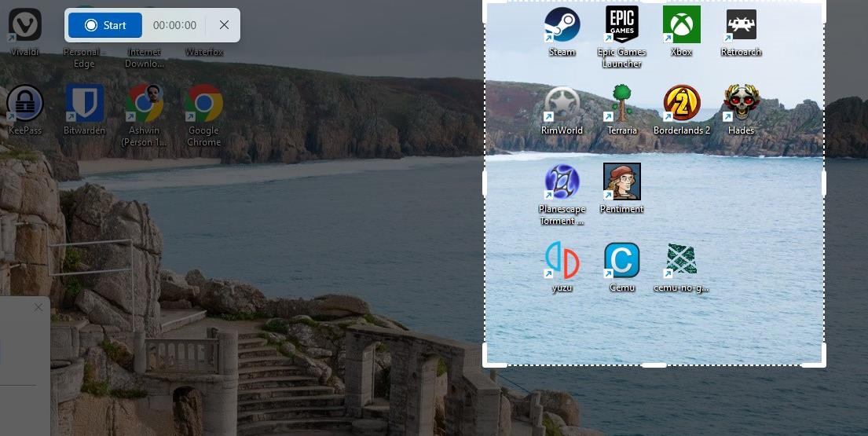Open the Steam desktop shortcut
This screenshot has height=436, width=868.
coord(562,24)
